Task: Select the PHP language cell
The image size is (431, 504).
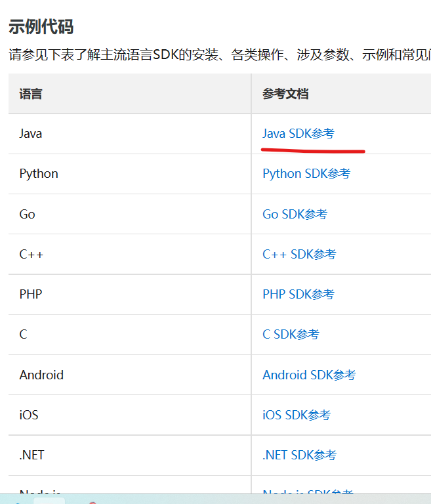Action: tap(31, 295)
